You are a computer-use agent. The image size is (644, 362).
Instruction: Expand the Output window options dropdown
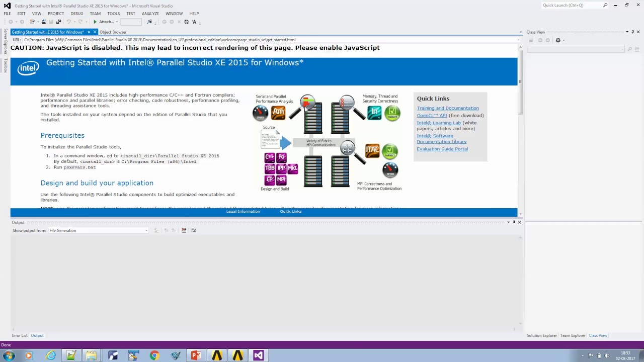(x=508, y=222)
